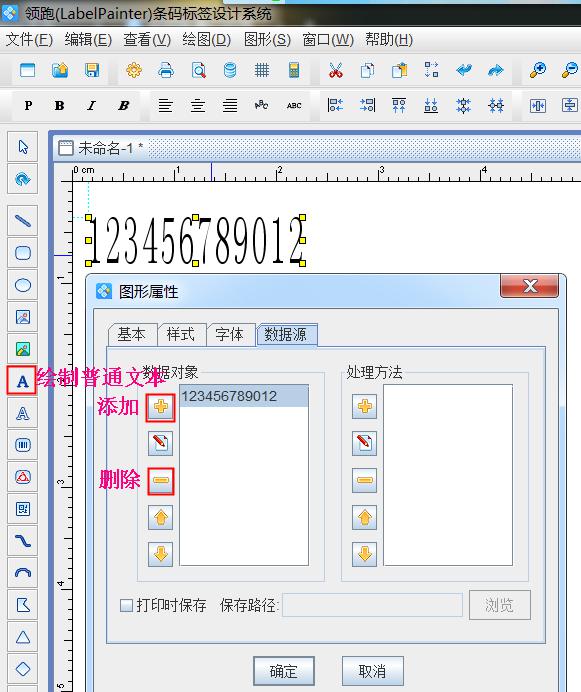This screenshot has height=692, width=581.
Task: Edit the selected data object
Action: click(x=160, y=443)
